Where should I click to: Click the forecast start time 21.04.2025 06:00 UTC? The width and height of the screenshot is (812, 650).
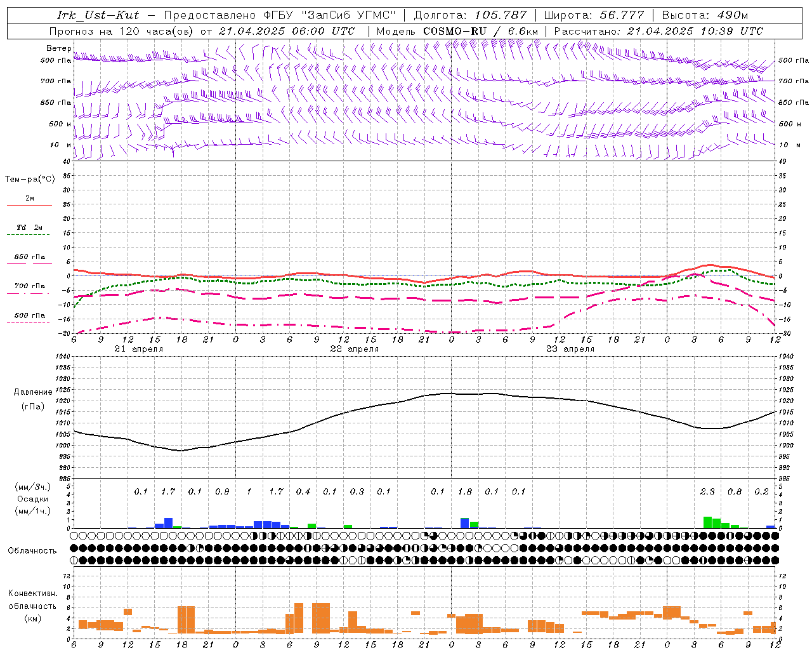pos(286,31)
